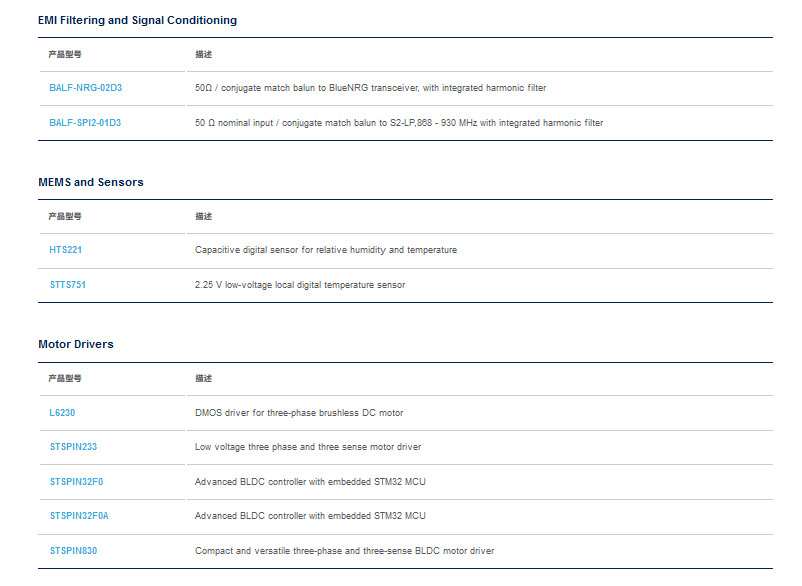Viewport: 802px width, 586px height.
Task: Click the MEMS and Sensors heading
Action: click(x=91, y=183)
